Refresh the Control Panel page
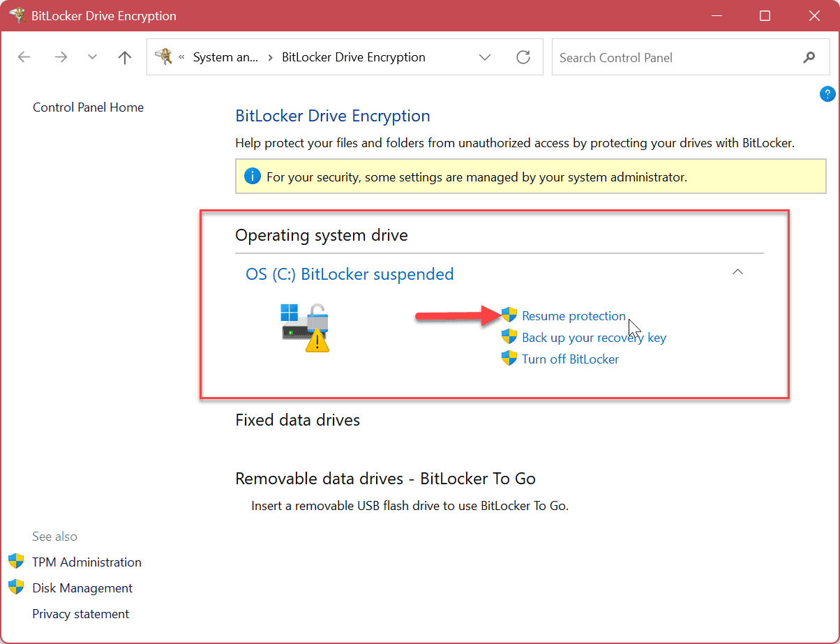Screen dimensions: 840x644 (x=523, y=57)
